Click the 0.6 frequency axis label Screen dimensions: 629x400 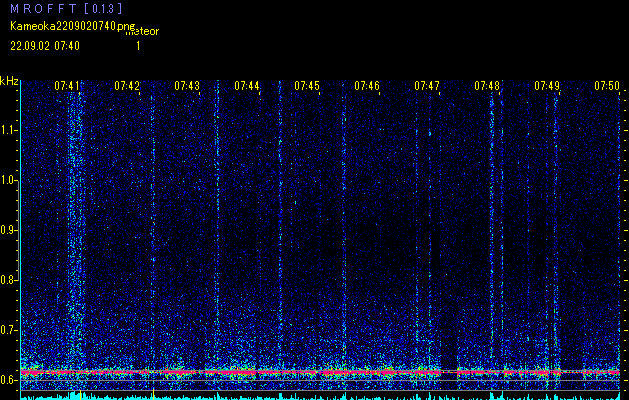click(x=9, y=380)
